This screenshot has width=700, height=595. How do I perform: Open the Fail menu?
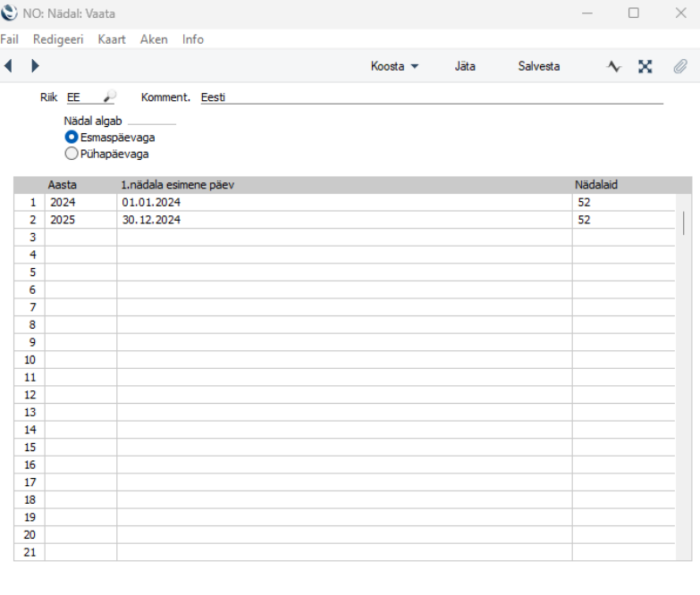click(9, 39)
